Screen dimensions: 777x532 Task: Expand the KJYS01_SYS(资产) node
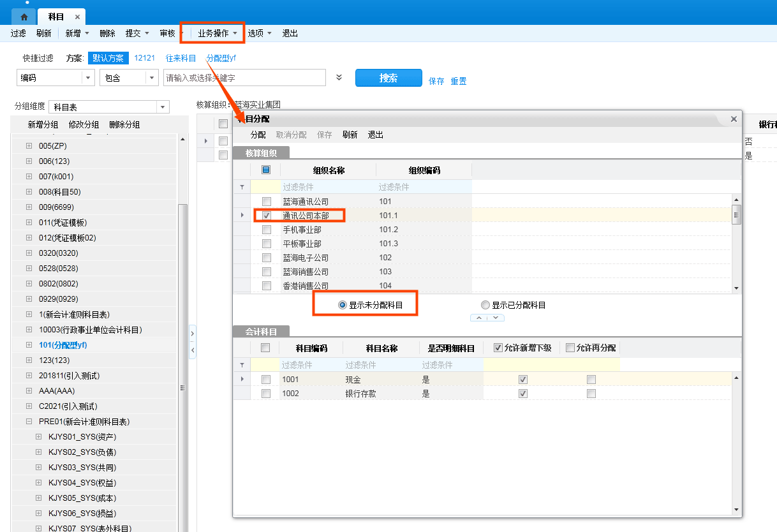(39, 437)
